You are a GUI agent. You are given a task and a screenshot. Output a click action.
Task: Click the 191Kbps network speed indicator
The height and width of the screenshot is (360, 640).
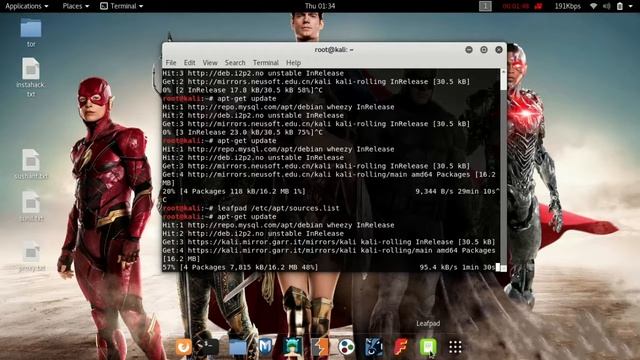pos(567,6)
